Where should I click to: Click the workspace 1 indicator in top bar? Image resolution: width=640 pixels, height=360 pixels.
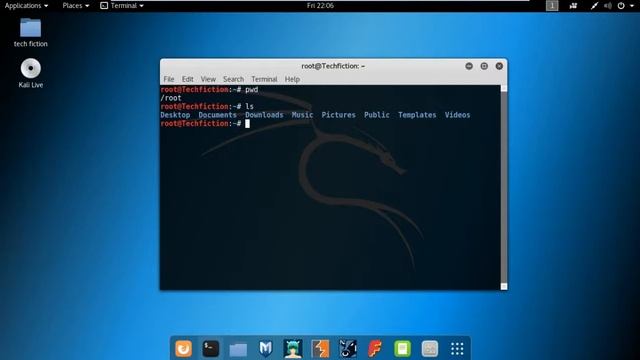pyautogui.click(x=552, y=6)
